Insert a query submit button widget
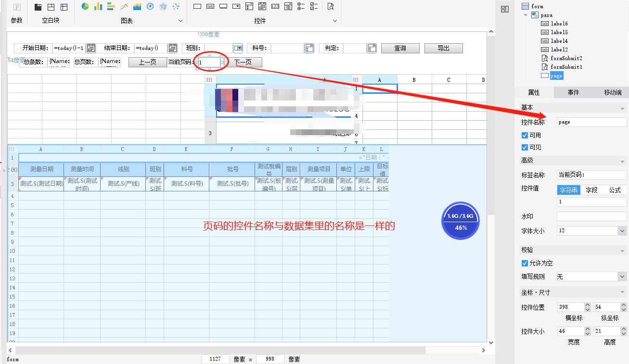Viewport: 629px width, 364px height. (x=331, y=7)
